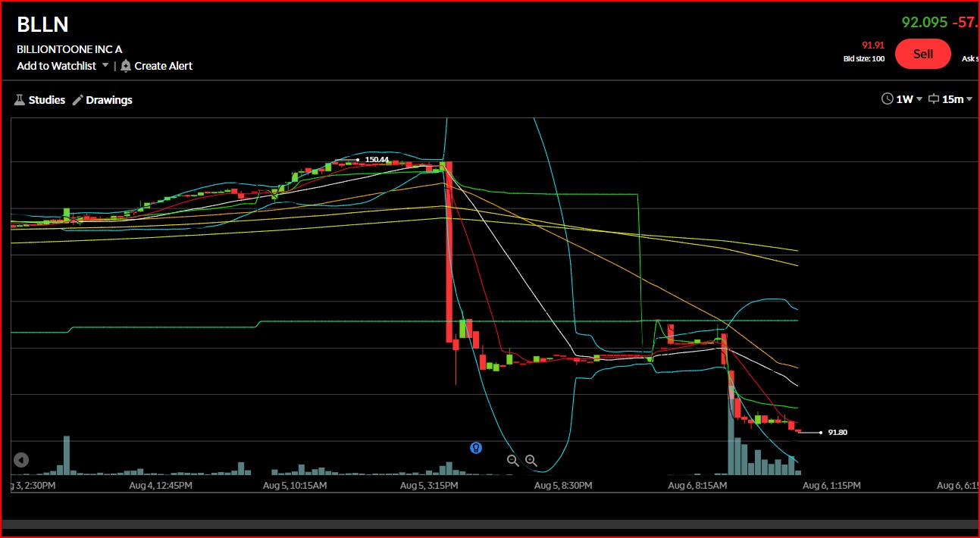This screenshot has width=980, height=538.
Task: Click the blue event marker on timeline
Action: [476, 448]
